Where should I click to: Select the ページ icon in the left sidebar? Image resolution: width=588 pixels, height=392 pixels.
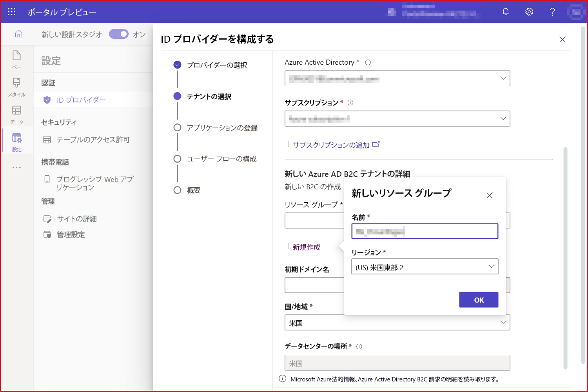click(16, 59)
